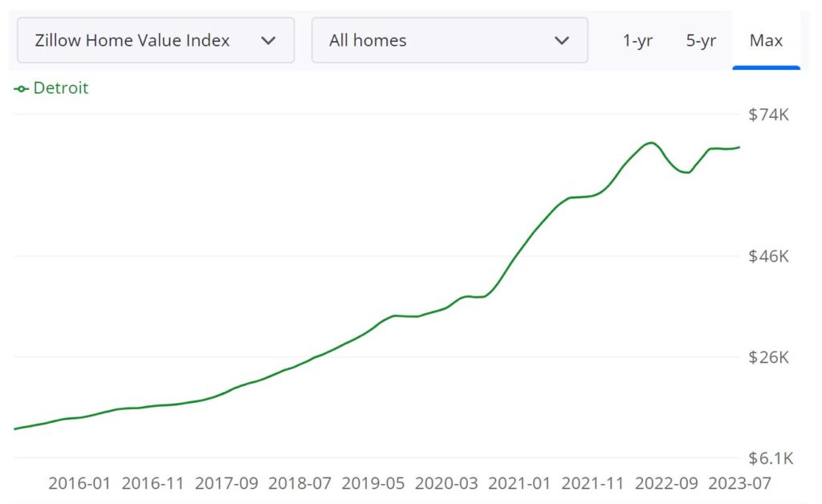Viewport: 822px width, 504px height.
Task: Open the Zillow Home Value Index dropdown
Action: (x=155, y=40)
